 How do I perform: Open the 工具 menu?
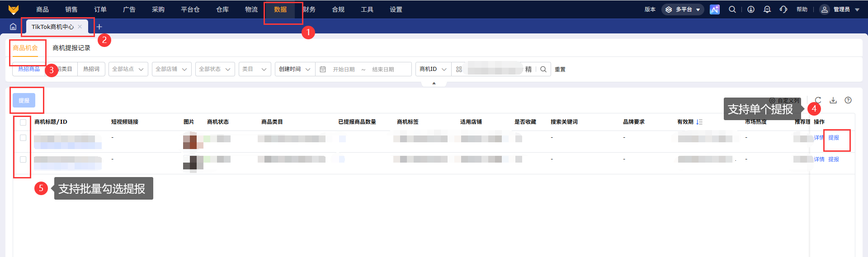(367, 9)
